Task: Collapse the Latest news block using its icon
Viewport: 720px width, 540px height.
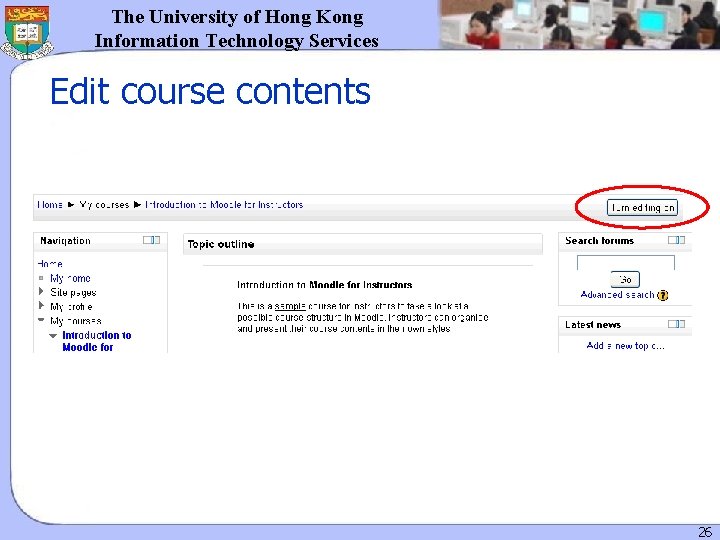Action: [676, 324]
